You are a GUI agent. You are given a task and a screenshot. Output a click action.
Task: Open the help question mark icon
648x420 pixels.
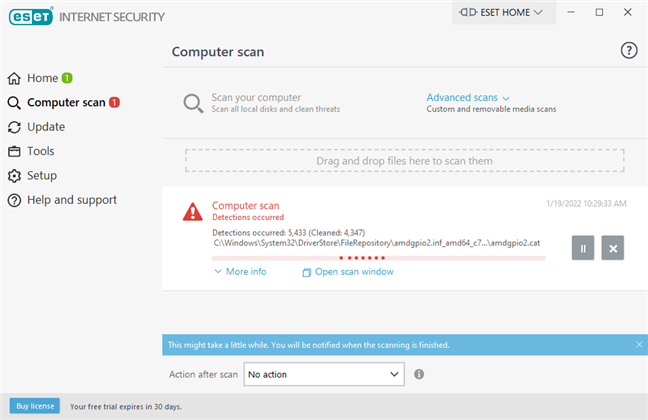click(629, 50)
